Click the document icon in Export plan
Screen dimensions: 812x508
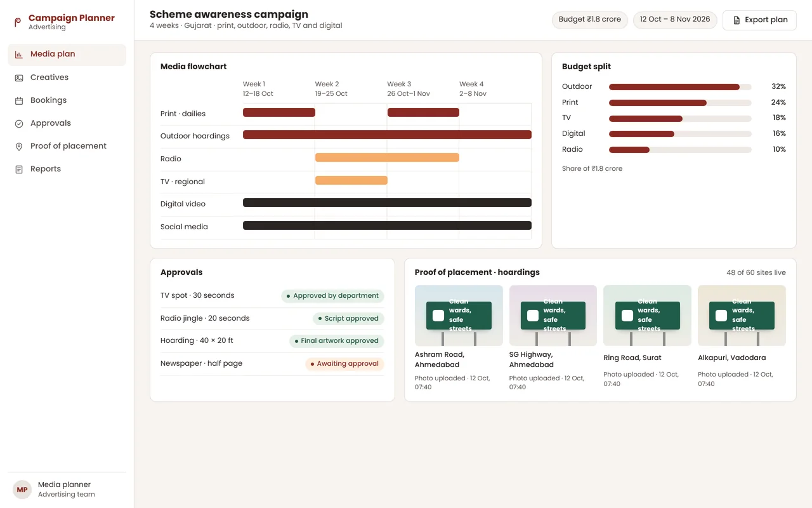pyautogui.click(x=737, y=20)
